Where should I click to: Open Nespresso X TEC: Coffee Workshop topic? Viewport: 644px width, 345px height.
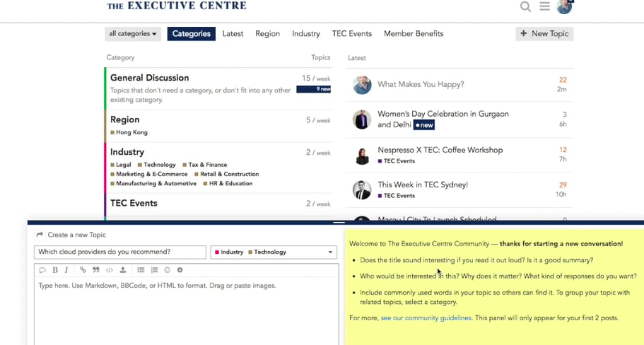[440, 150]
